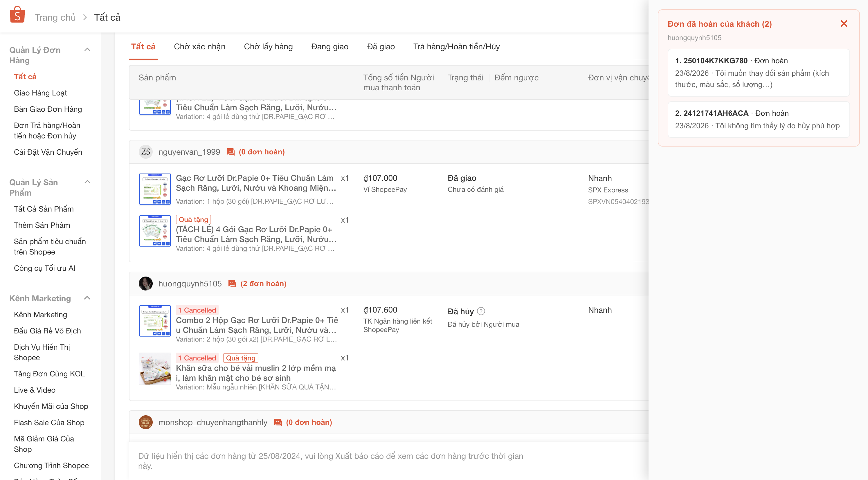868x480 pixels.
Task: Click the help icon beside Đã hủy
Action: (x=481, y=311)
